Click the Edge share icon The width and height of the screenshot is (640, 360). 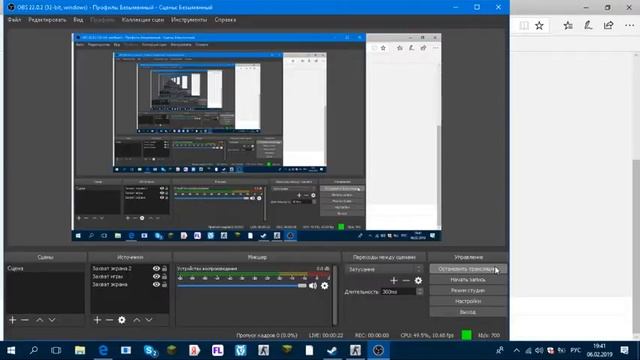608,26
